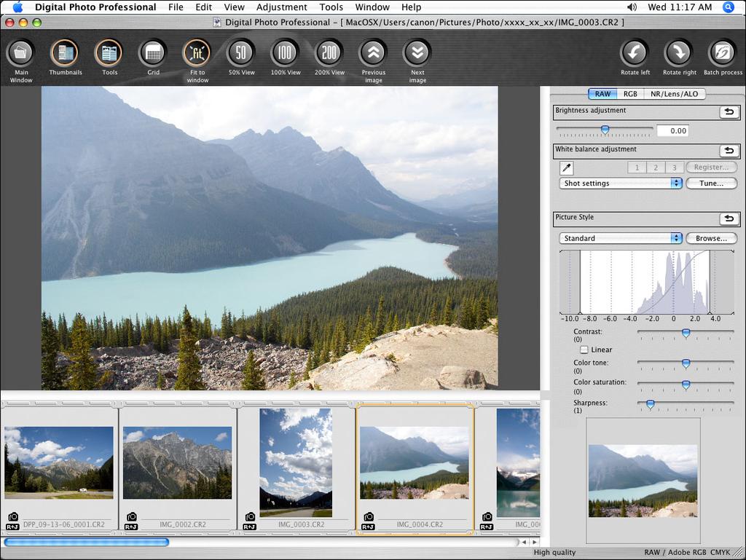Click the Contrast slider handle

point(686,333)
